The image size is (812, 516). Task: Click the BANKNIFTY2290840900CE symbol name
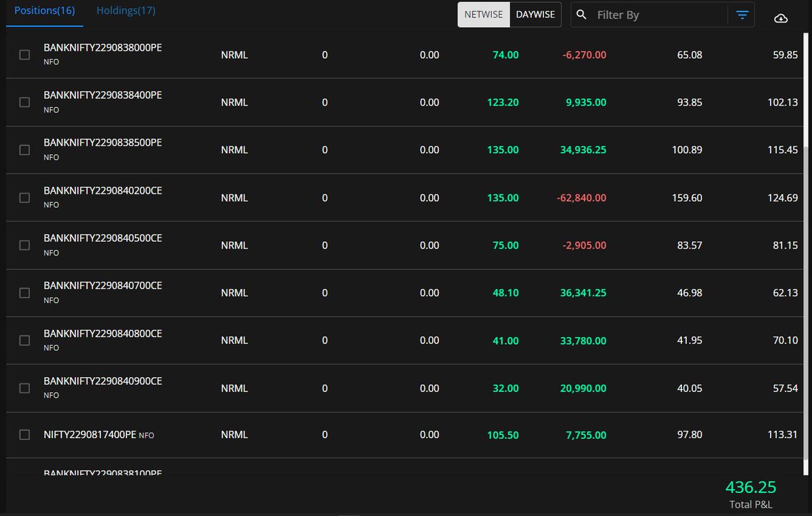click(x=103, y=381)
